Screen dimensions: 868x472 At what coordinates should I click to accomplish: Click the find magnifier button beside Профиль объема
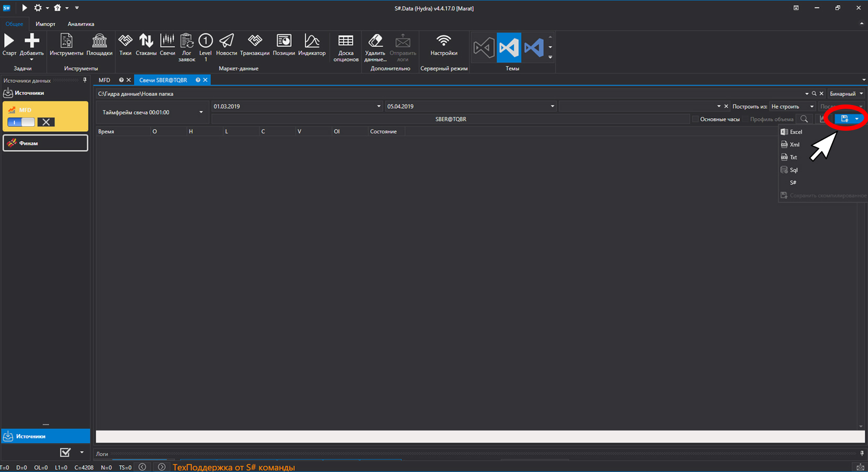(x=804, y=119)
